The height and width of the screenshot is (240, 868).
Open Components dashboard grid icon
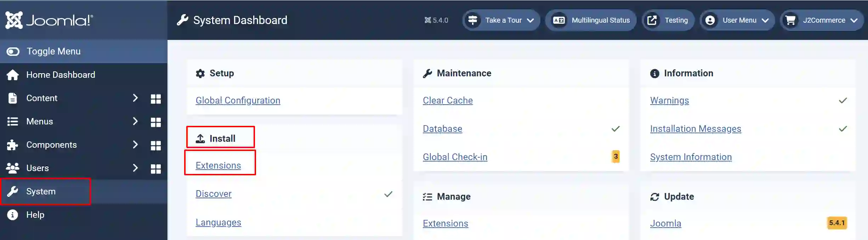pos(156,146)
